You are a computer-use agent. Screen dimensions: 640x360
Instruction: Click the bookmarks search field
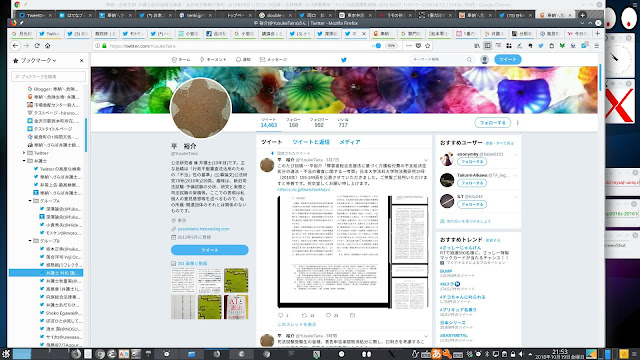pos(49,76)
